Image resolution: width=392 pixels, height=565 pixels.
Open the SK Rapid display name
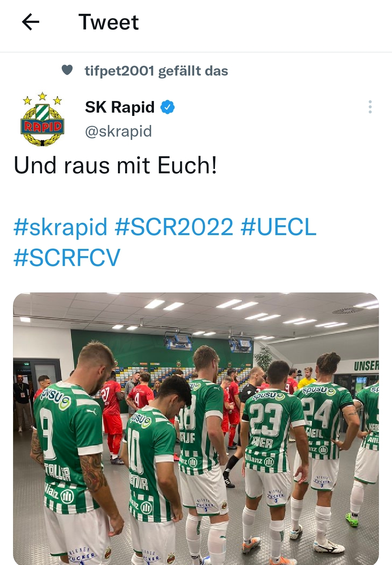point(120,107)
